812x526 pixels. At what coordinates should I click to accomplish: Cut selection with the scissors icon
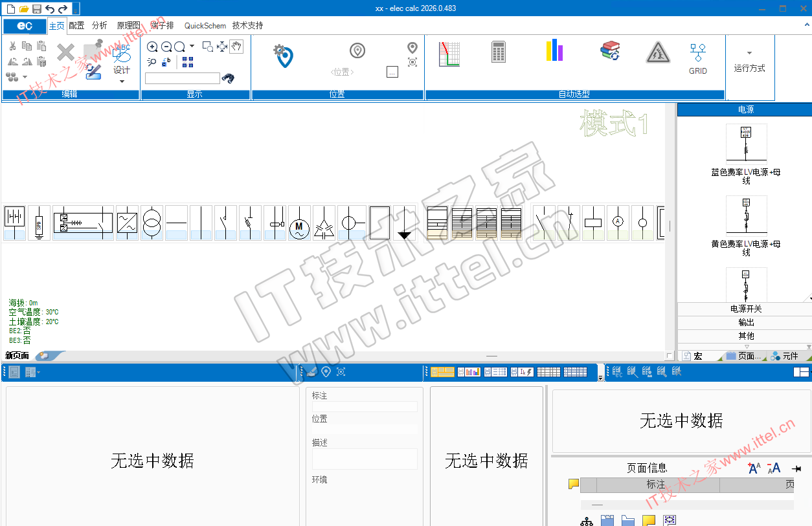12,46
